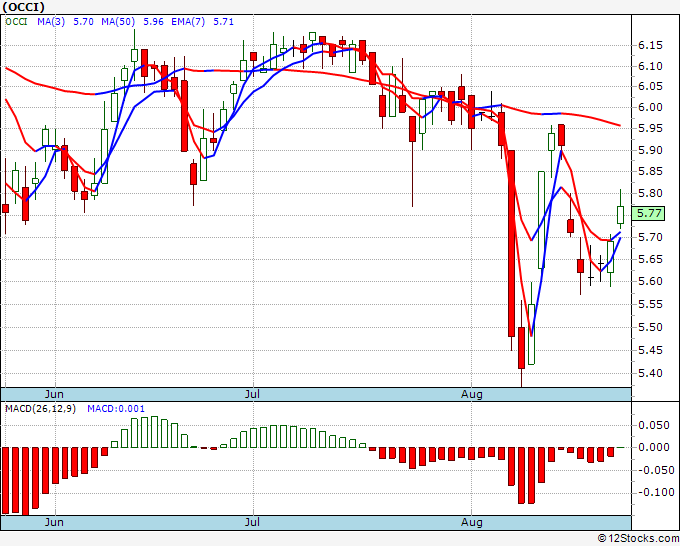Screen dimensions: 680x546
Task: Click the latest green candlestick near 5.77
Action: click(x=621, y=215)
